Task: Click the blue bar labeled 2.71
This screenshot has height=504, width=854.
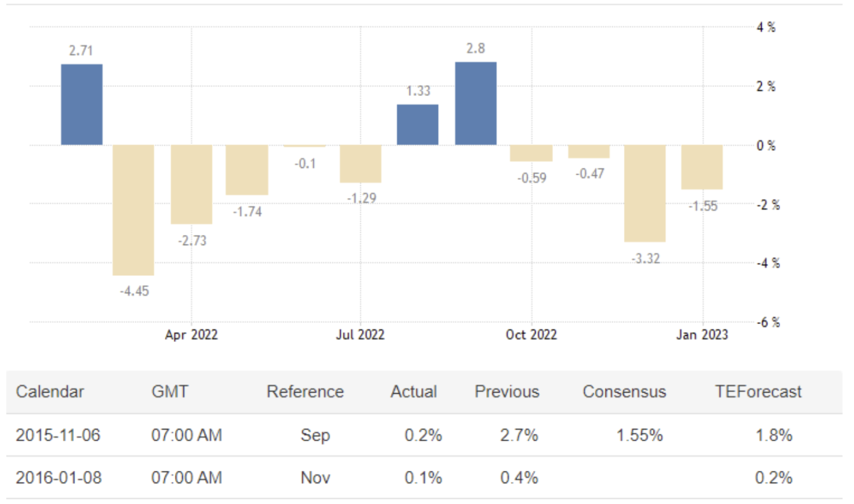Action: [82, 105]
